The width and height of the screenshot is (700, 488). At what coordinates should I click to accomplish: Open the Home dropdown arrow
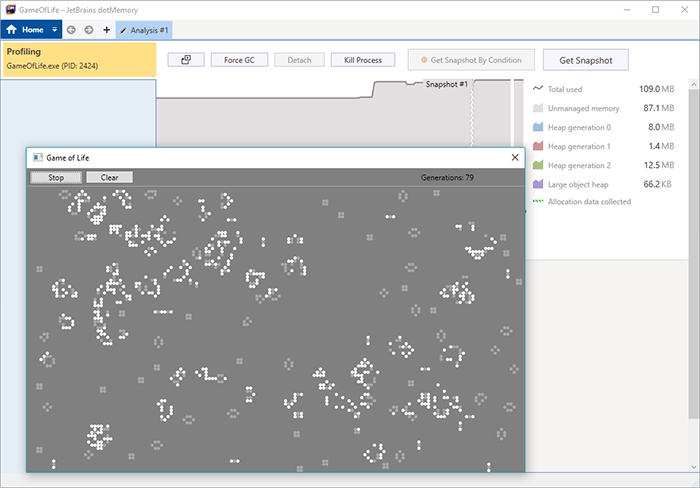[x=55, y=30]
